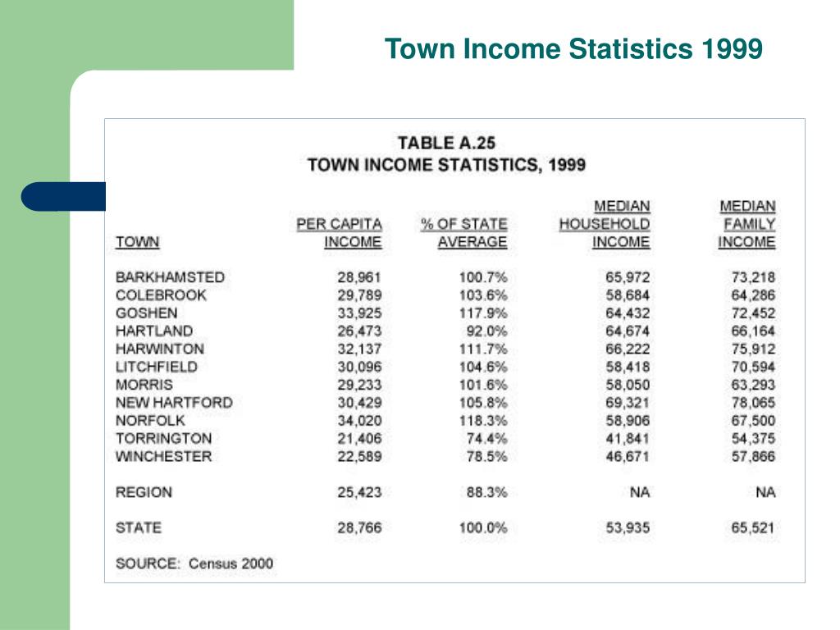The width and height of the screenshot is (840, 630).
Task: Select the NEW HARTFORD town name
Action: tap(174, 402)
